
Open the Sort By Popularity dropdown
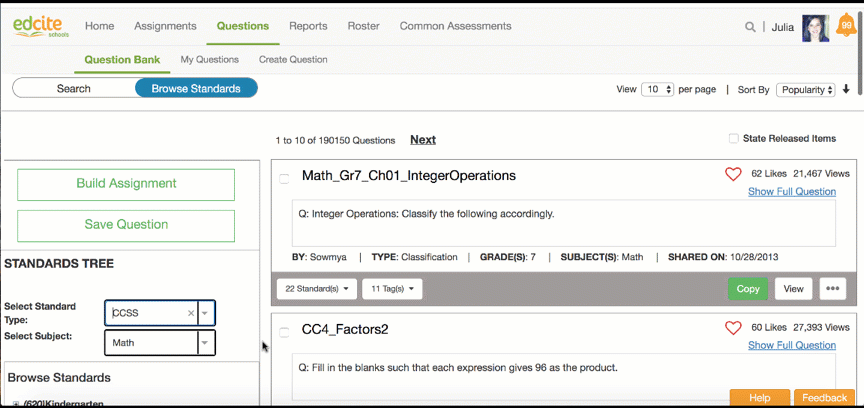tap(805, 89)
